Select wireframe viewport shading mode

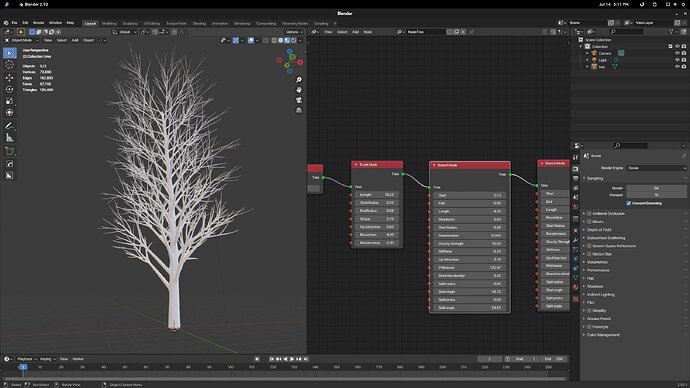(x=274, y=40)
